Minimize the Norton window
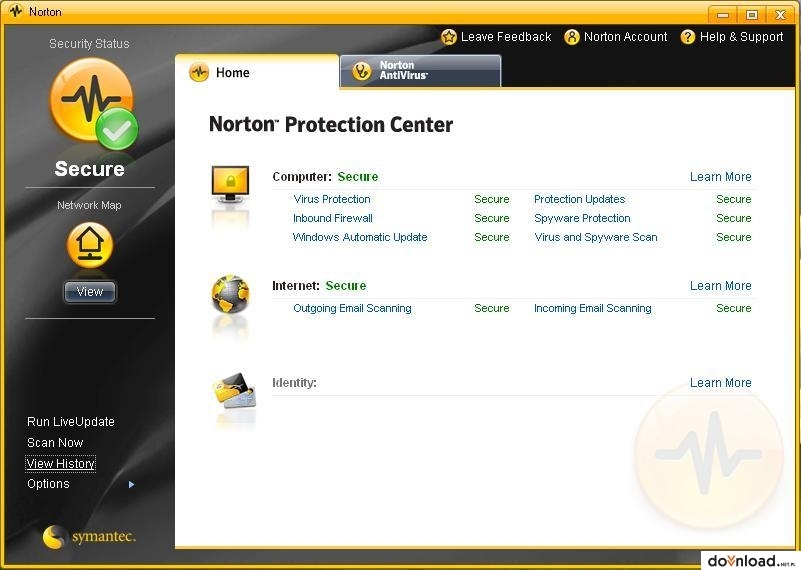The height and width of the screenshot is (570, 801). [x=723, y=15]
